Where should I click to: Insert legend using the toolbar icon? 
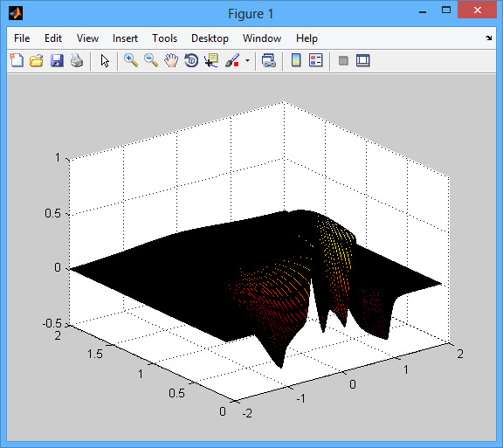316,60
